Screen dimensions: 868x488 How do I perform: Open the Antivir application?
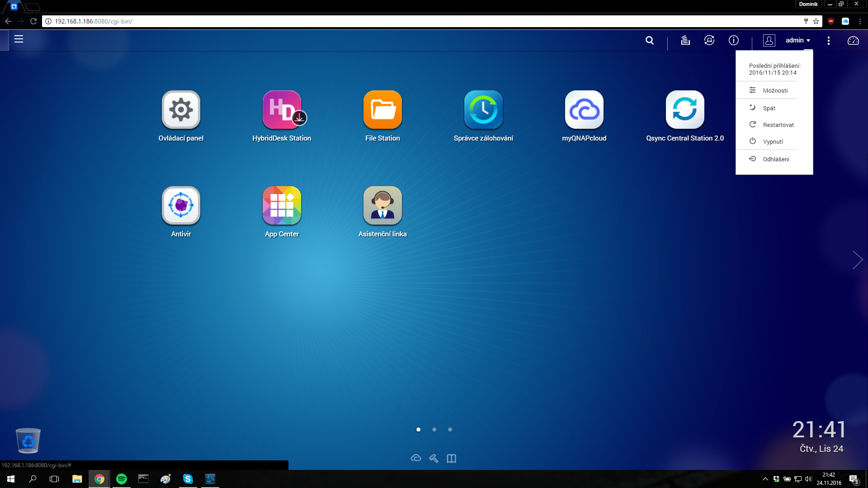pyautogui.click(x=181, y=206)
